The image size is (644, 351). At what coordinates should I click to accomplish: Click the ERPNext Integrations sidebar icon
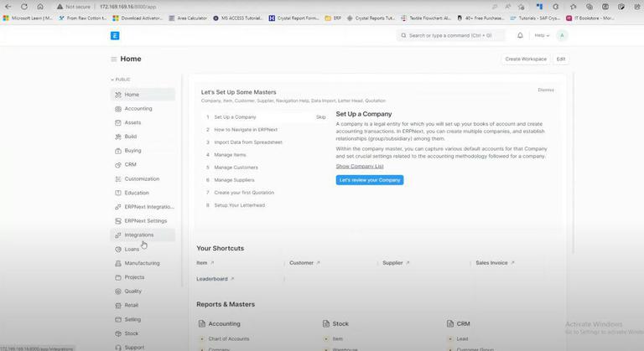(x=118, y=207)
